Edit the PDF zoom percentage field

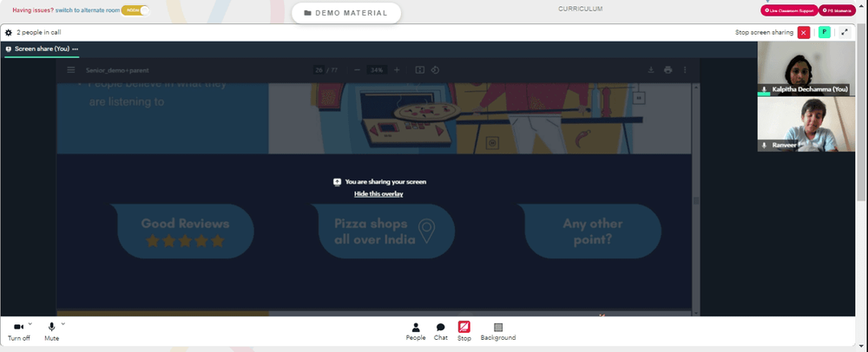(x=377, y=70)
